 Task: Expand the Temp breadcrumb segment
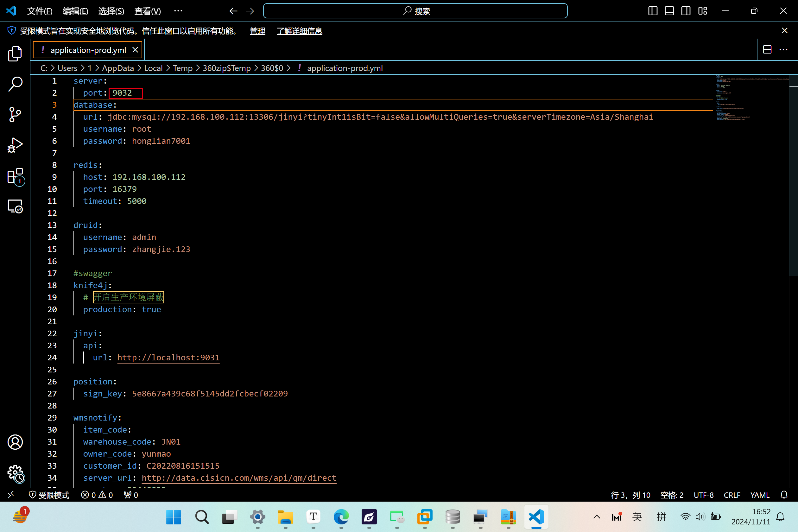pyautogui.click(x=182, y=68)
